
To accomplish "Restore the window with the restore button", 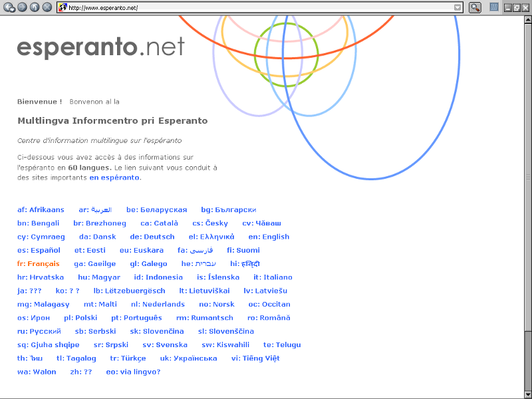I will (x=516, y=7).
